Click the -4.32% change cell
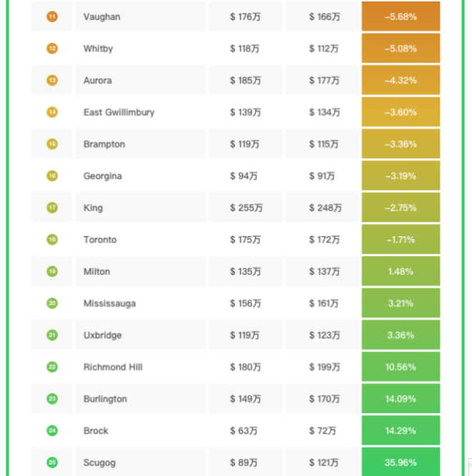This screenshot has width=472, height=476. coord(400,80)
